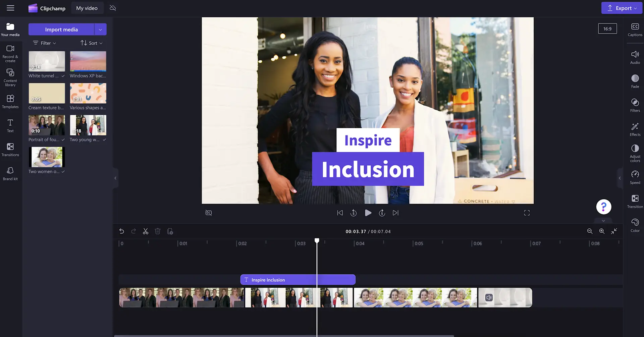Click 0:05 mark on timeline ruler
Screen dimensions: 644x337
(418, 243)
